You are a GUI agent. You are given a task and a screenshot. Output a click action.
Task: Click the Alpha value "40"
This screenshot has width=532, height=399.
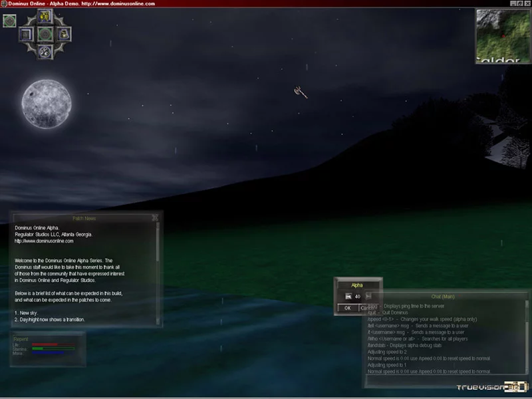click(x=358, y=297)
